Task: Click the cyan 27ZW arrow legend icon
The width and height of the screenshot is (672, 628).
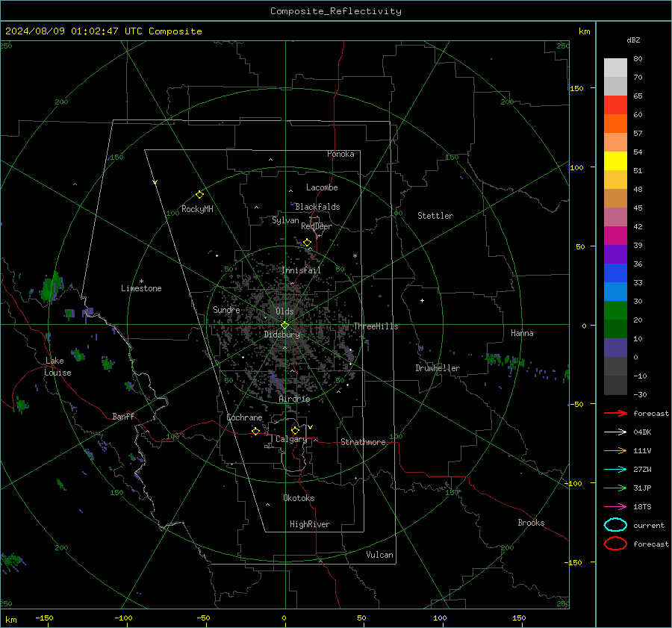Action: 615,470
